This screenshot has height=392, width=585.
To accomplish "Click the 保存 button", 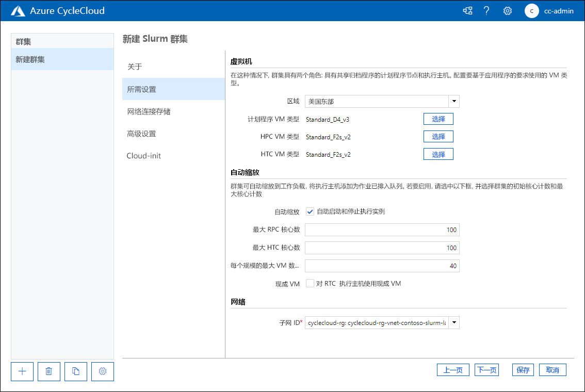I will click(x=523, y=370).
